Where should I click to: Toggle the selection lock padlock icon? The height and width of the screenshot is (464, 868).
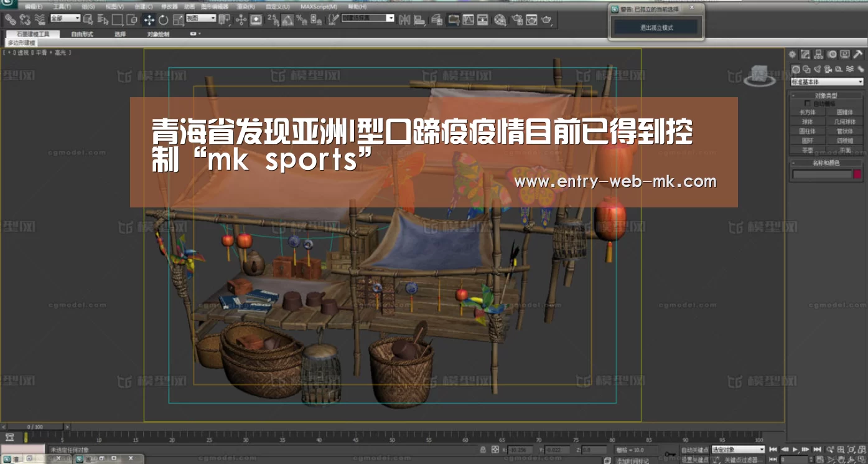tap(483, 449)
